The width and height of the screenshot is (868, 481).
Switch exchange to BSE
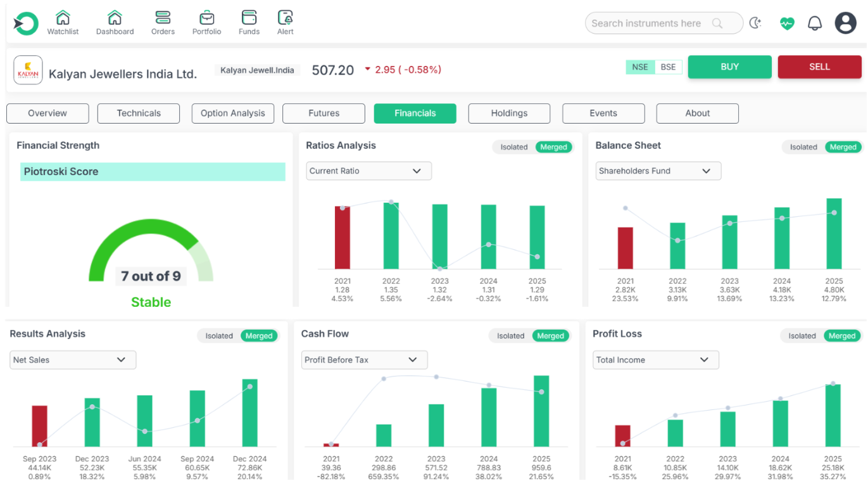pyautogui.click(x=668, y=67)
